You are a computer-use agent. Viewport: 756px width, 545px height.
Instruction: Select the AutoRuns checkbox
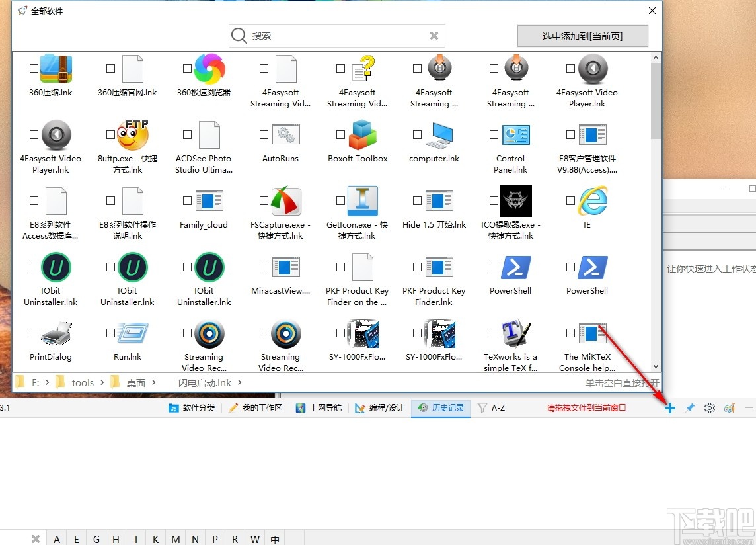click(264, 135)
